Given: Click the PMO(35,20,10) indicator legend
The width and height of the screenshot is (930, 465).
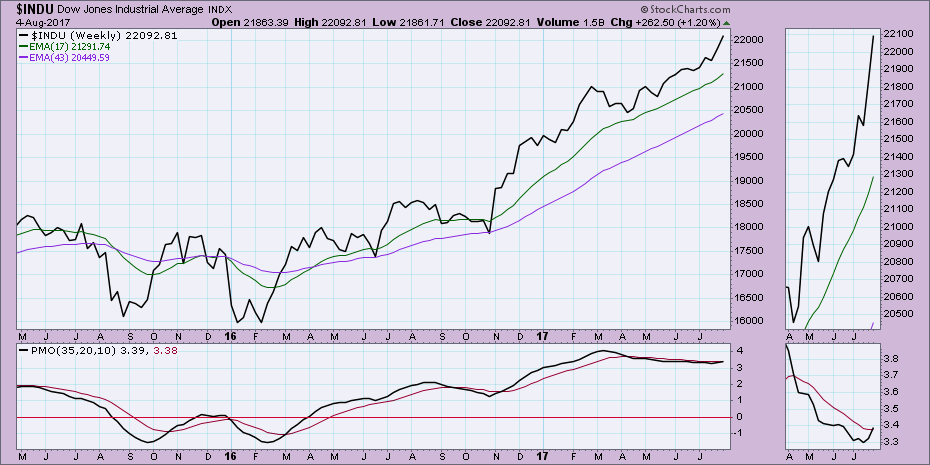Looking at the screenshot, I should 98,351.
